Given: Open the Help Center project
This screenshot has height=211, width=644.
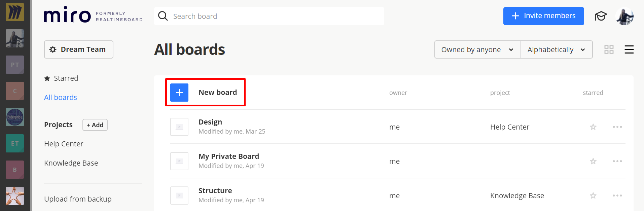Looking at the screenshot, I should [64, 144].
